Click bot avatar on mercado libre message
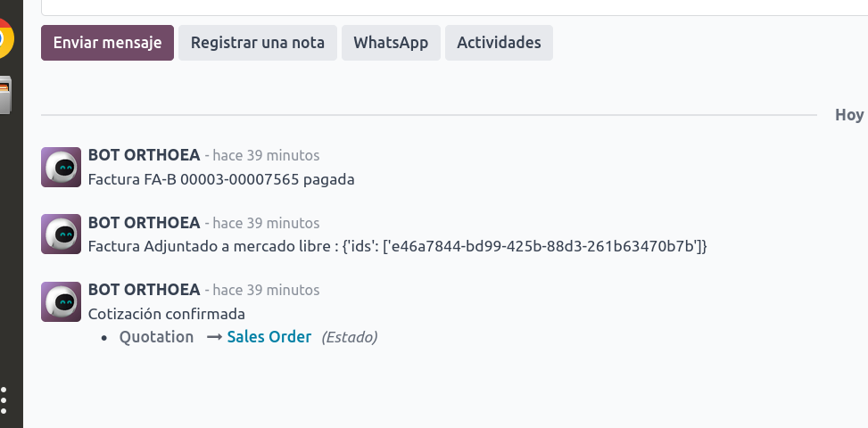This screenshot has height=428, width=868. pyautogui.click(x=61, y=234)
